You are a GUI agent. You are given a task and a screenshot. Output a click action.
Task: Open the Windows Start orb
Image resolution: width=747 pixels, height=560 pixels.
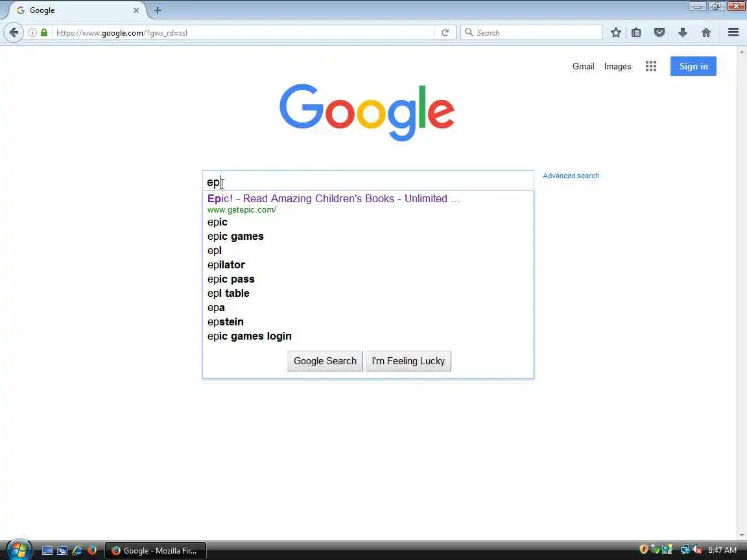(19, 550)
